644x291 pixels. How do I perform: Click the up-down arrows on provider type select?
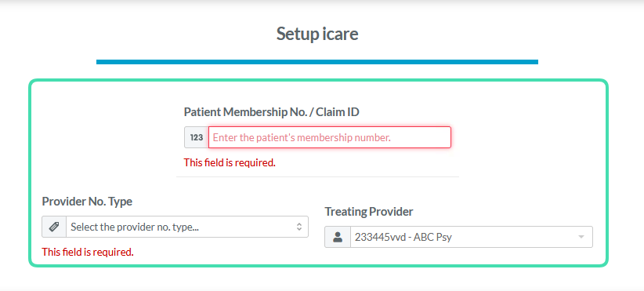point(299,227)
